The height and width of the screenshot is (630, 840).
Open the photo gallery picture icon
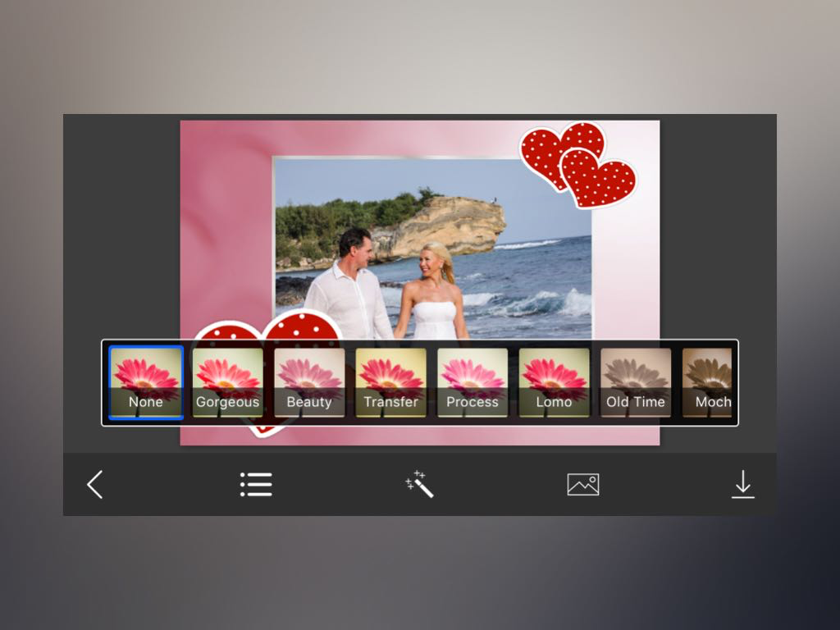point(583,484)
